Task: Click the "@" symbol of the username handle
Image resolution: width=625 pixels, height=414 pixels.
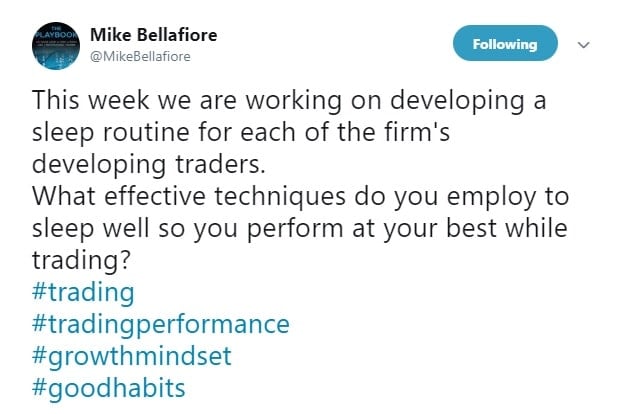Action: pos(95,57)
